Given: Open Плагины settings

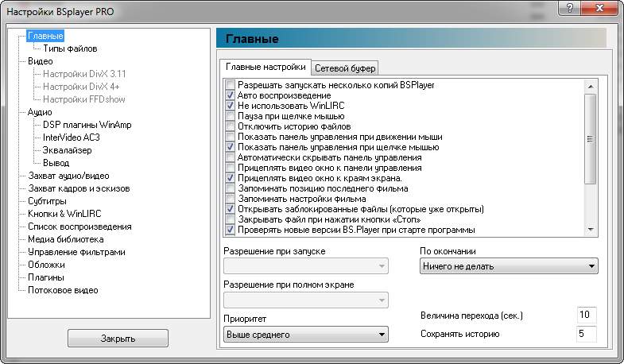Looking at the screenshot, I should pos(46,277).
